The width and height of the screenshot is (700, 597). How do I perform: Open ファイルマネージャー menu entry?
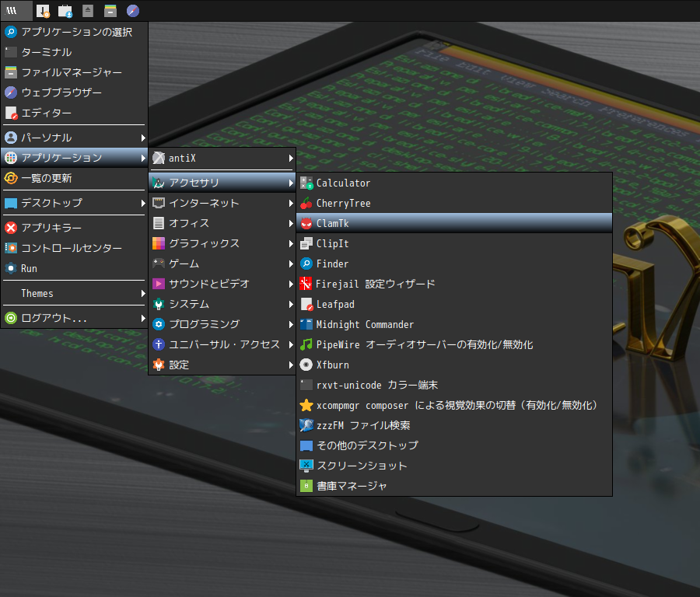point(74,72)
